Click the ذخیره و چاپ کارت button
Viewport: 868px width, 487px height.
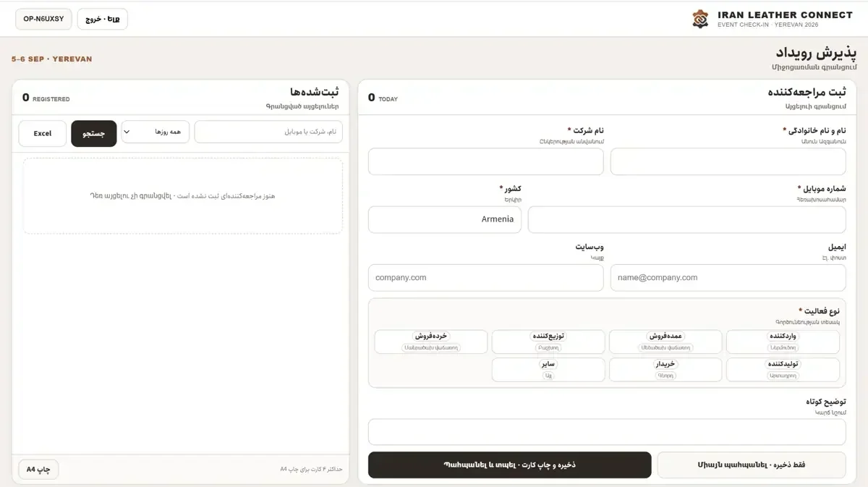point(509,465)
